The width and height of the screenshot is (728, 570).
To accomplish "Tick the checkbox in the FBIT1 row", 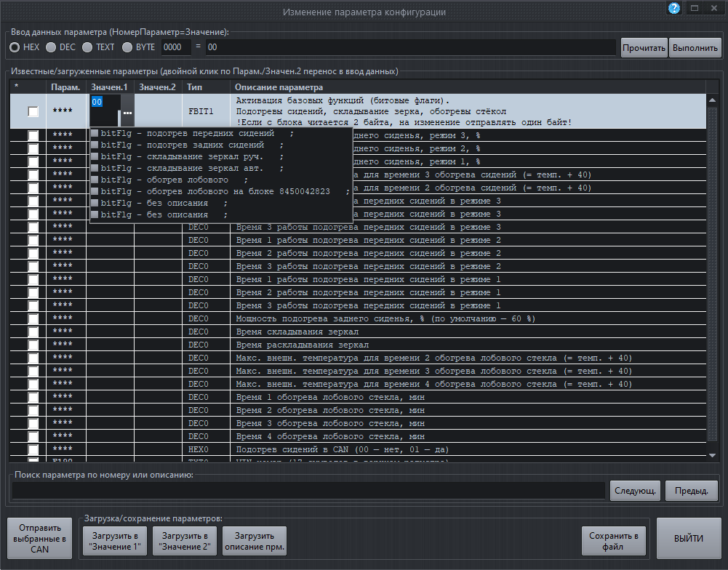I will [x=33, y=111].
